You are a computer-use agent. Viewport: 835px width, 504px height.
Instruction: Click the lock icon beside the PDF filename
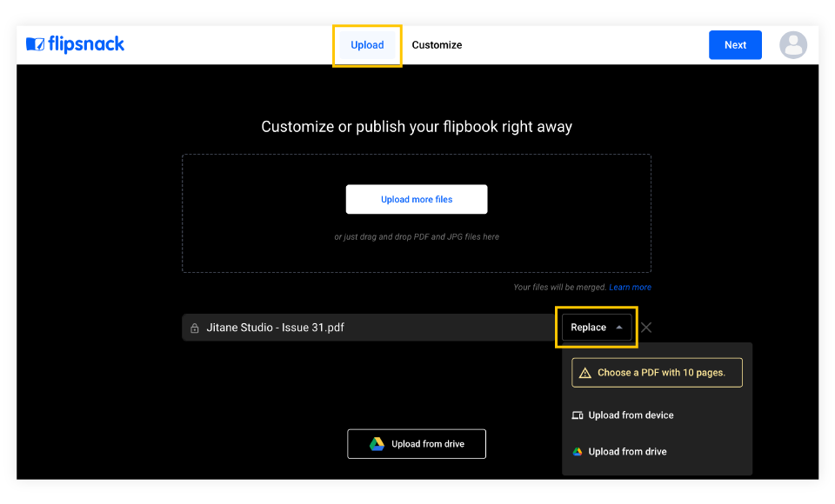click(x=193, y=327)
